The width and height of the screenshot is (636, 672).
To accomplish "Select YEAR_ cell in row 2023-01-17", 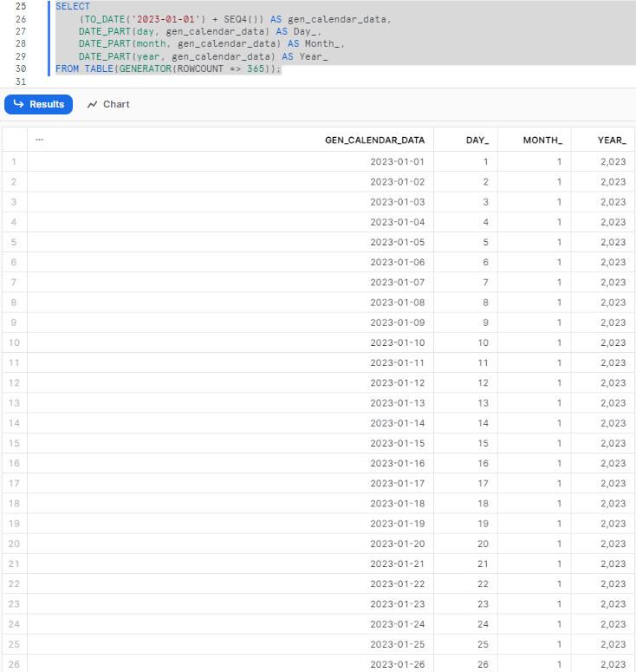I will [603, 484].
